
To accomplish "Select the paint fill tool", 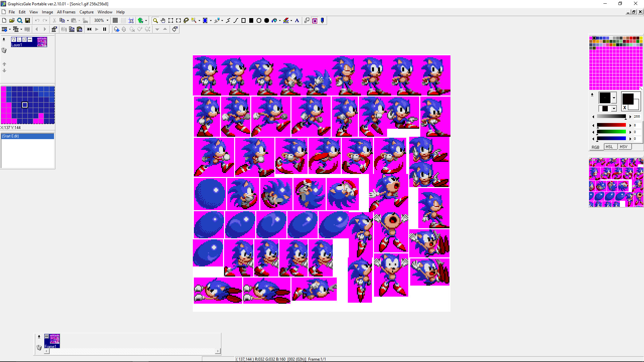I will (x=274, y=20).
